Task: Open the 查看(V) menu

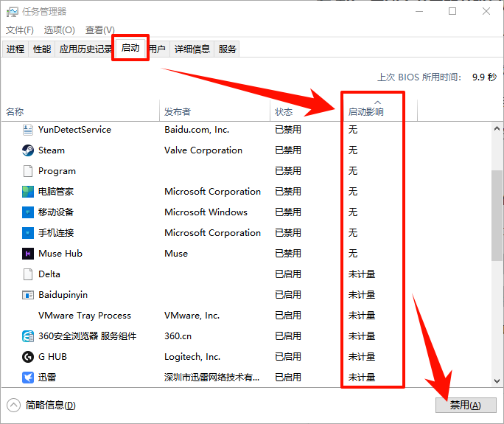Action: [100, 30]
